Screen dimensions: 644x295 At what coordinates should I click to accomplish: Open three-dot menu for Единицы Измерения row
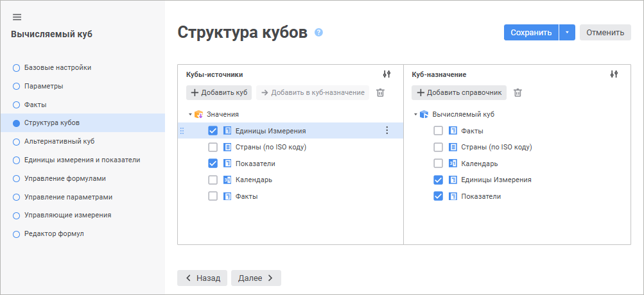pyautogui.click(x=387, y=131)
